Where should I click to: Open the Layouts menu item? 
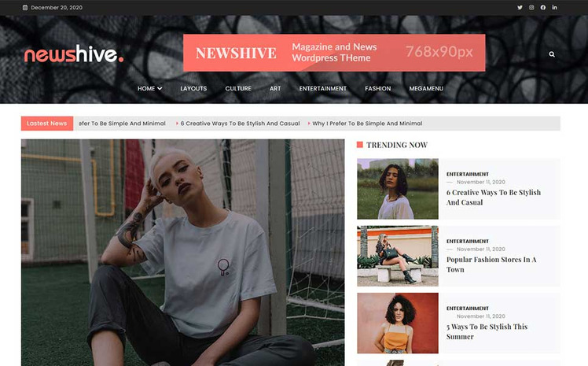coord(193,88)
